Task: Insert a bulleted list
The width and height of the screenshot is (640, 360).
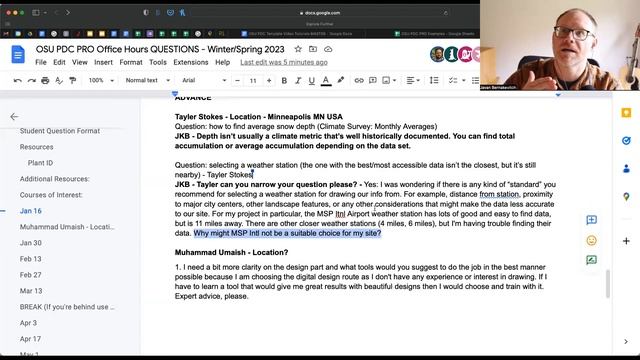Action: coord(475,80)
